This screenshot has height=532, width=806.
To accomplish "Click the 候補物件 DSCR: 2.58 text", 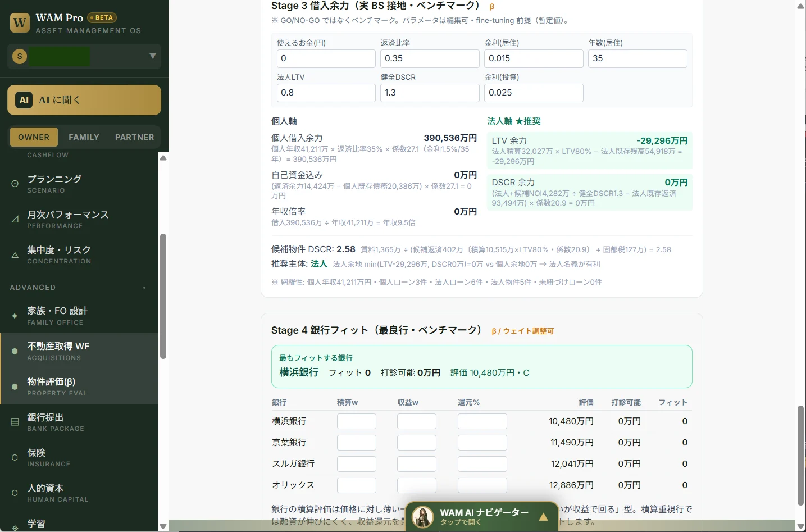I will pos(313,249).
